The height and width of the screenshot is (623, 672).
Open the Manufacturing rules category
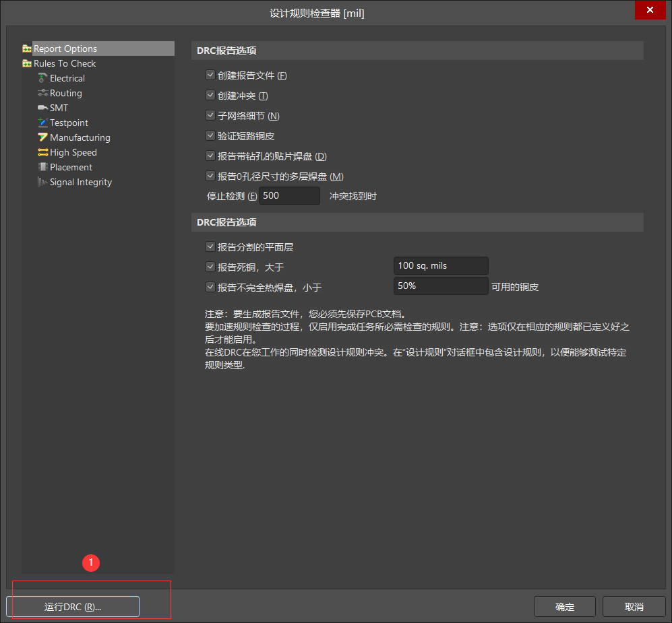pos(80,137)
